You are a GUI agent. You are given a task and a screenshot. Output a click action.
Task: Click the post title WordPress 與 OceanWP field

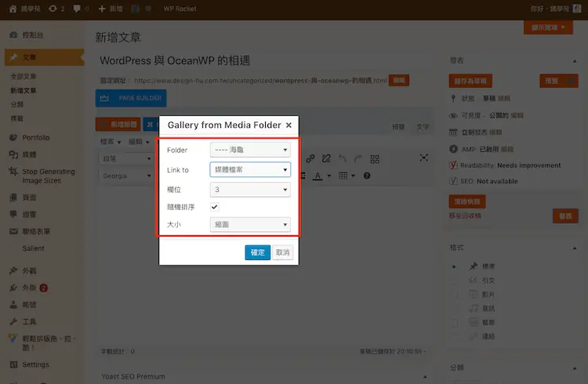(x=263, y=60)
